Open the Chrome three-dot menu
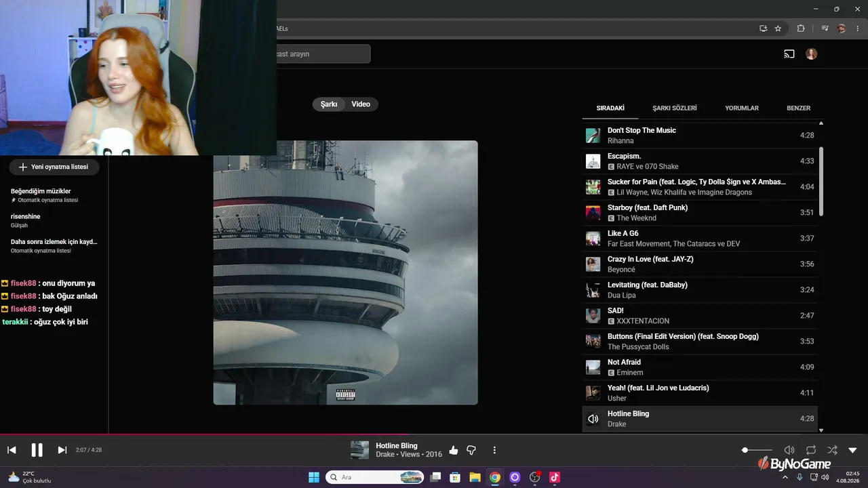The image size is (868, 488). click(x=858, y=28)
